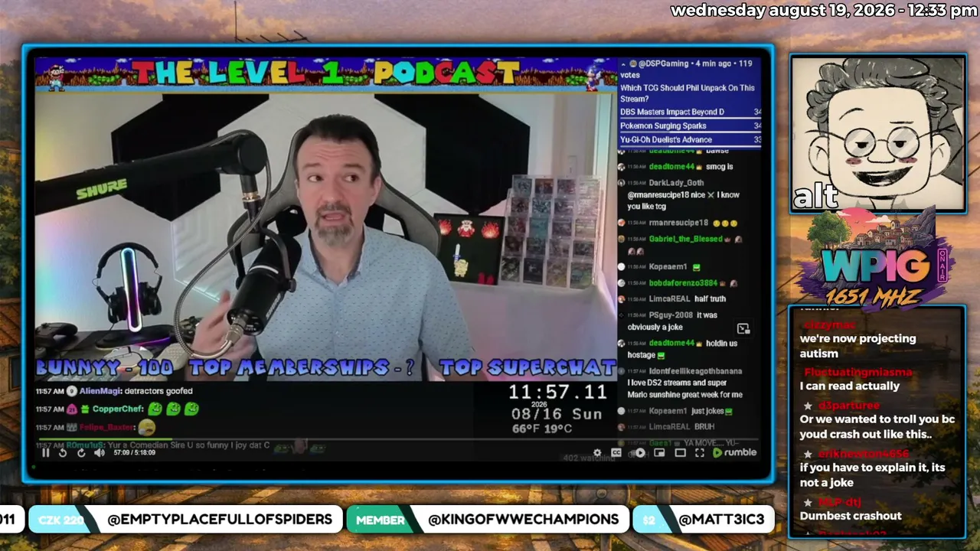Collapse the poll with the chevron arrow
The height and width of the screenshot is (551, 980).
(x=623, y=64)
